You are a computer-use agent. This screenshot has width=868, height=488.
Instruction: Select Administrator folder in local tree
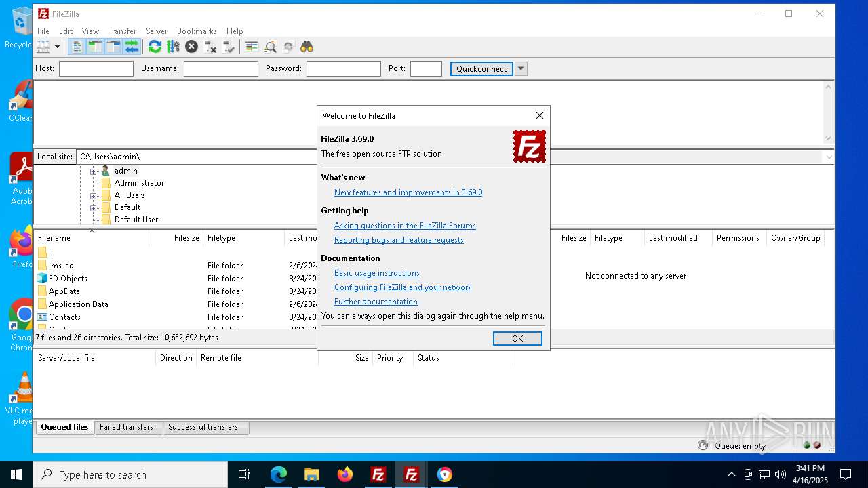[139, 183]
